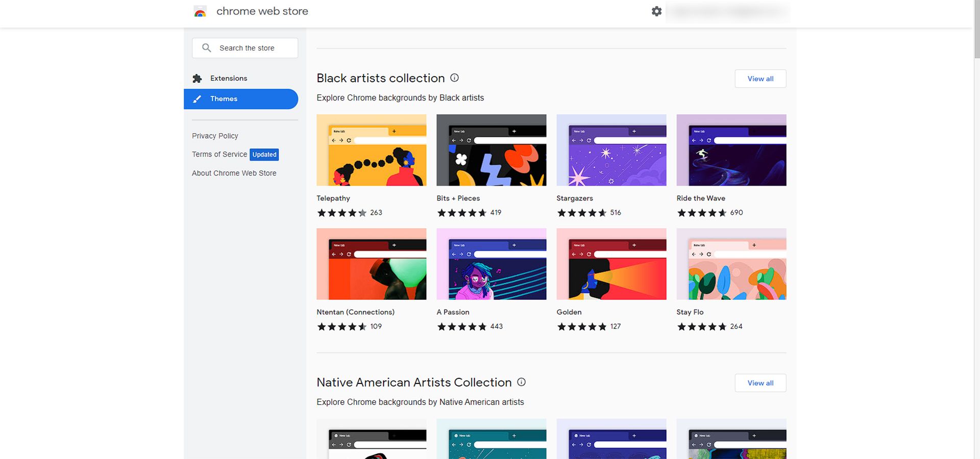980x459 pixels.
Task: Open the Bits + Pieces theme thumbnail
Action: pyautogui.click(x=491, y=150)
